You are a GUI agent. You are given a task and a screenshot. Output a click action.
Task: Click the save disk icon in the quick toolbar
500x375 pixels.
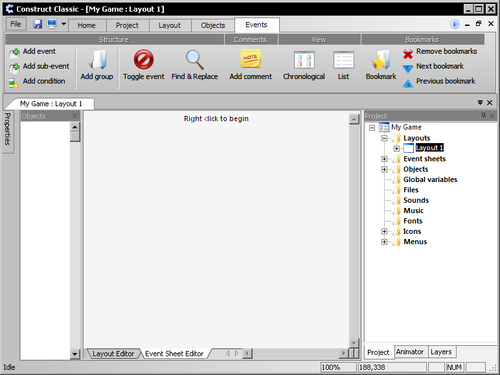tap(37, 24)
